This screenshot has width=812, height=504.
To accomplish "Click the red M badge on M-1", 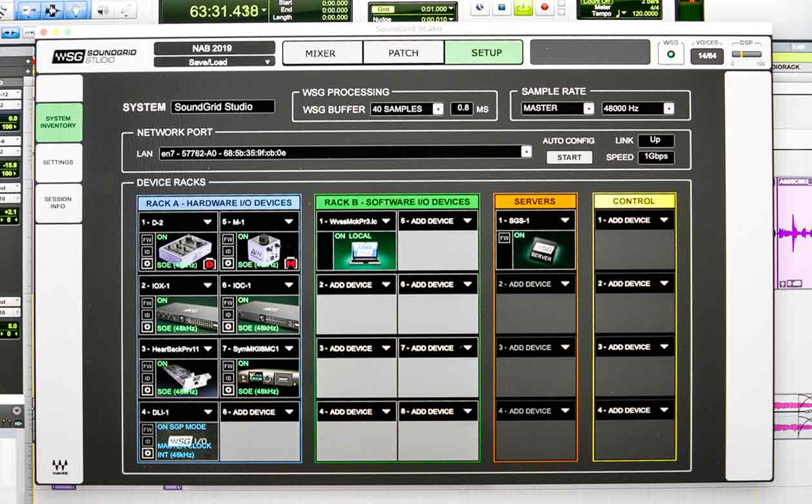I will point(291,263).
